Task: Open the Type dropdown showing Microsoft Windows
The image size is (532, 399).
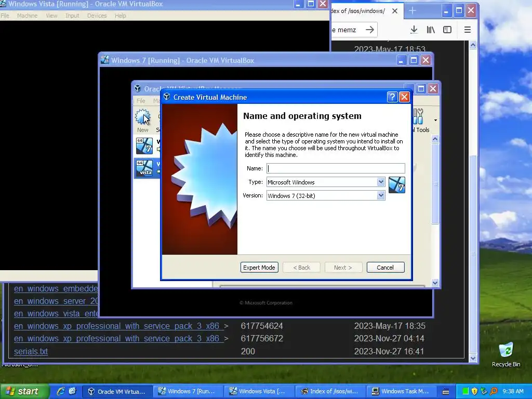Action: click(326, 182)
